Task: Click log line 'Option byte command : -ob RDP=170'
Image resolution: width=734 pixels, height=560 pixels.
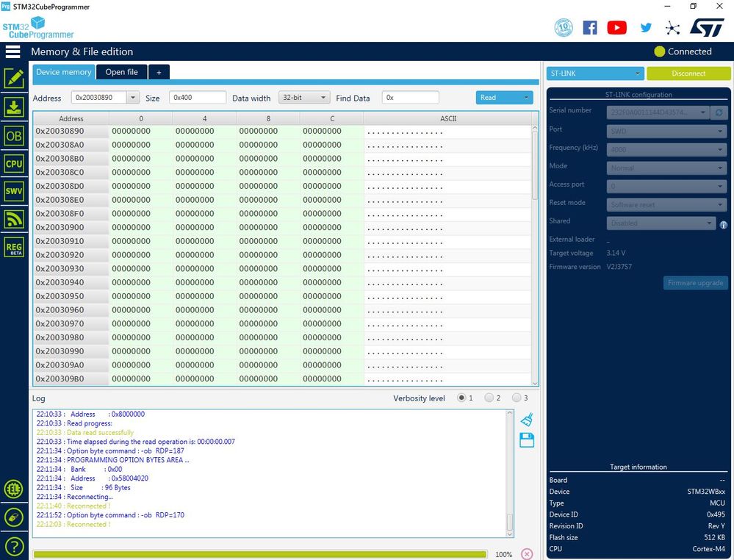Action: point(110,515)
